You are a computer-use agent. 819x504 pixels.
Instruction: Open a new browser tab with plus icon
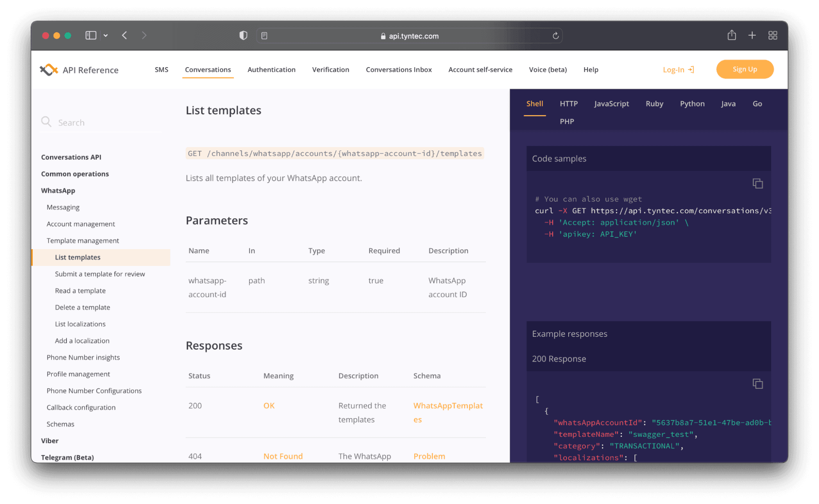(x=752, y=35)
